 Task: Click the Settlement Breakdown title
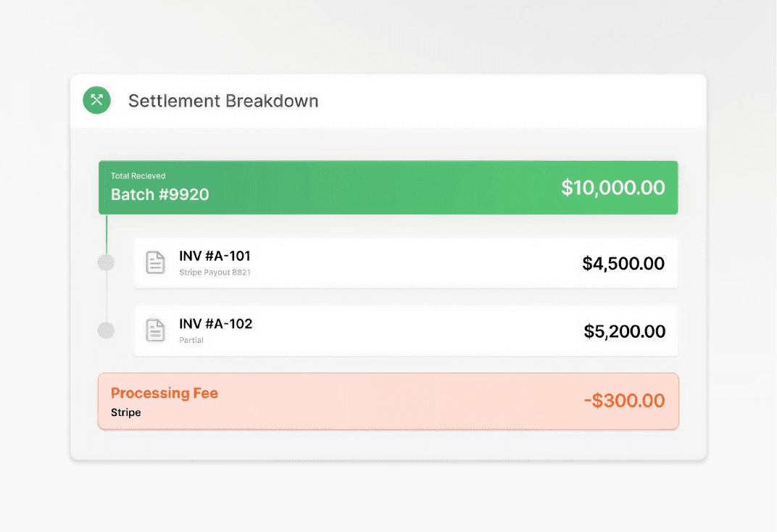tap(223, 101)
